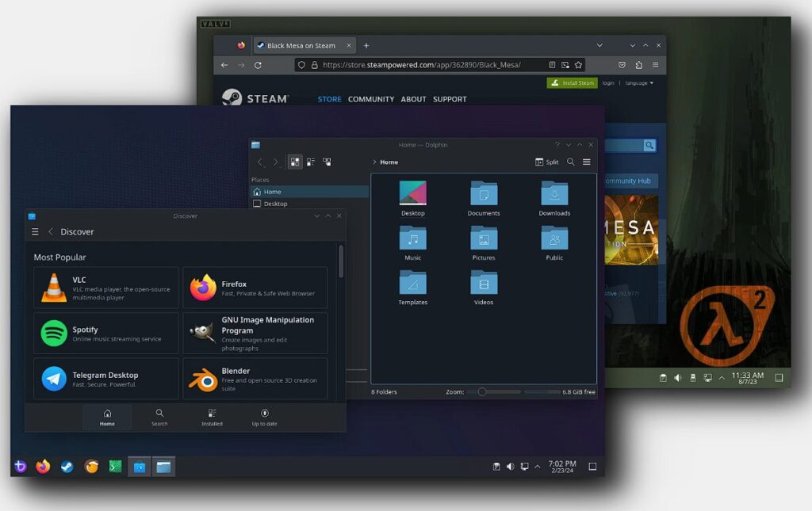
Task: Switch Dolphin to details tree view
Action: coord(327,162)
